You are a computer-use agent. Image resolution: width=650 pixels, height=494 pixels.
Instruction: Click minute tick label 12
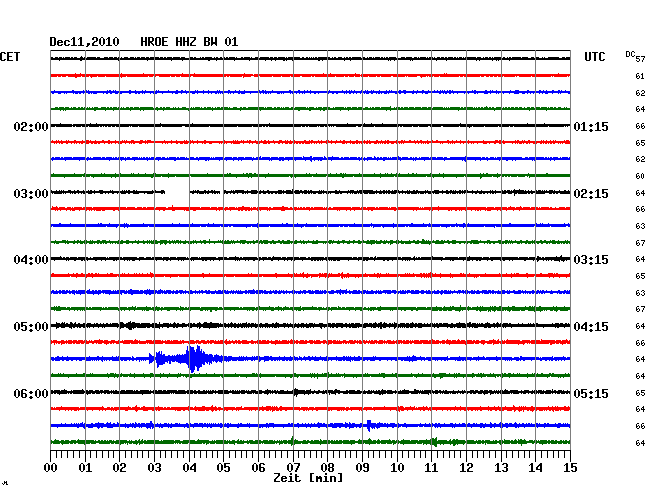[466, 467]
